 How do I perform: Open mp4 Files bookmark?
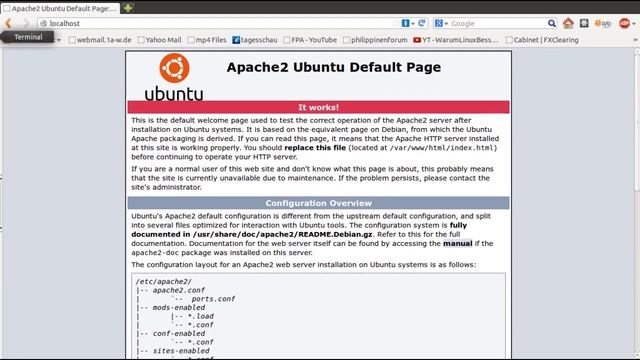tap(207, 40)
